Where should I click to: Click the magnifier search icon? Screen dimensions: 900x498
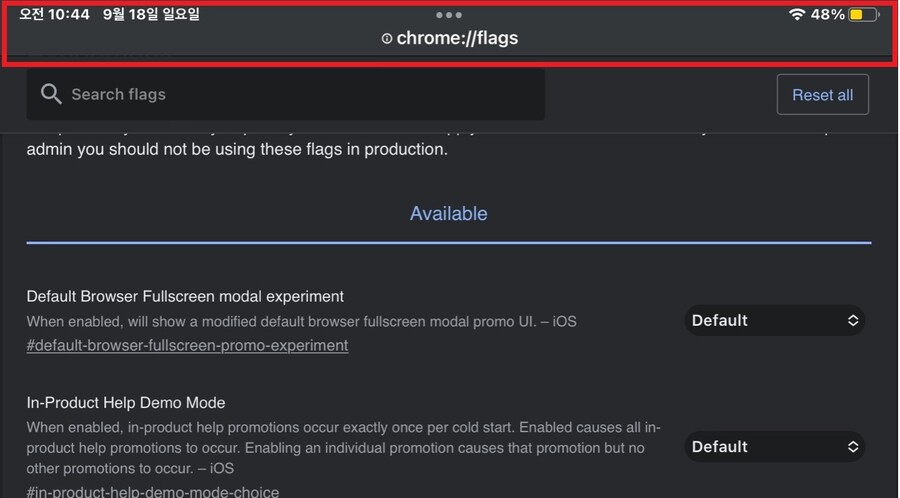(51, 94)
